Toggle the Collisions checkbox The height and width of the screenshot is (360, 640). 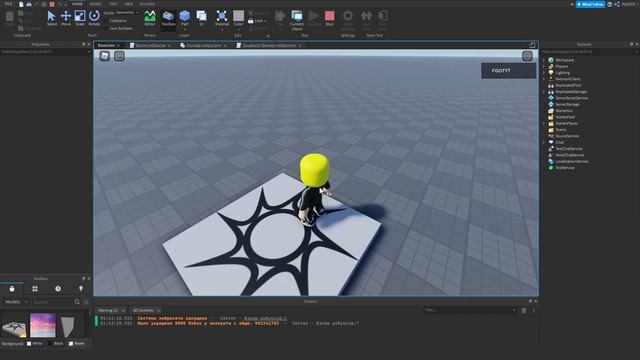tap(106, 21)
